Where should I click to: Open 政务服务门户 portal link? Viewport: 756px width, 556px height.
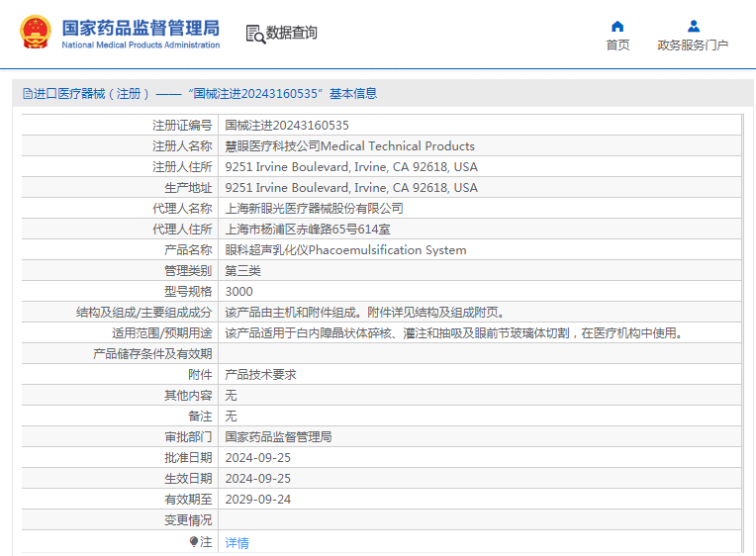click(x=693, y=45)
